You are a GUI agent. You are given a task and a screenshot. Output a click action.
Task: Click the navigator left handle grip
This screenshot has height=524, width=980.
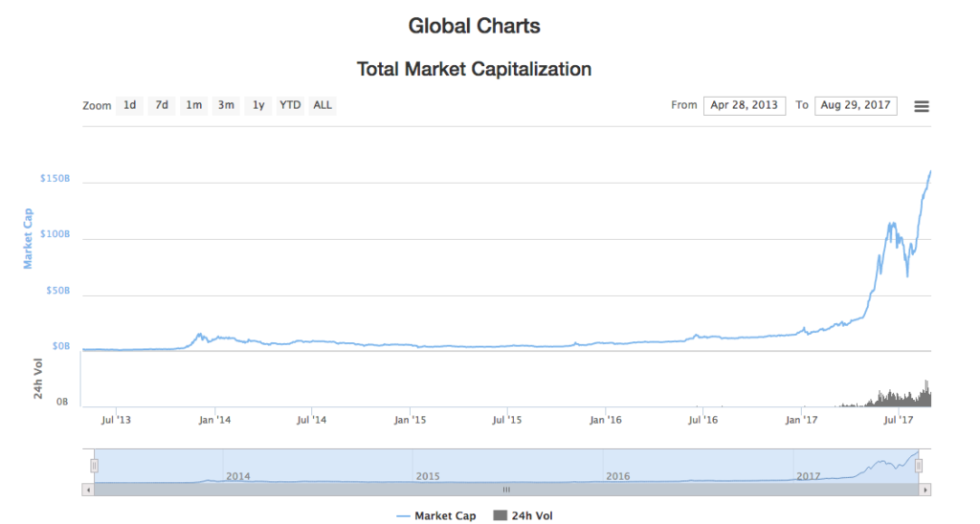(x=94, y=466)
